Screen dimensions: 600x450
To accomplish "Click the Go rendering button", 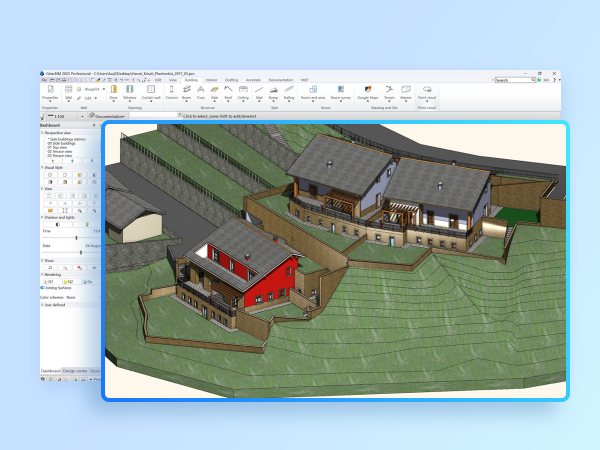I will (x=90, y=282).
